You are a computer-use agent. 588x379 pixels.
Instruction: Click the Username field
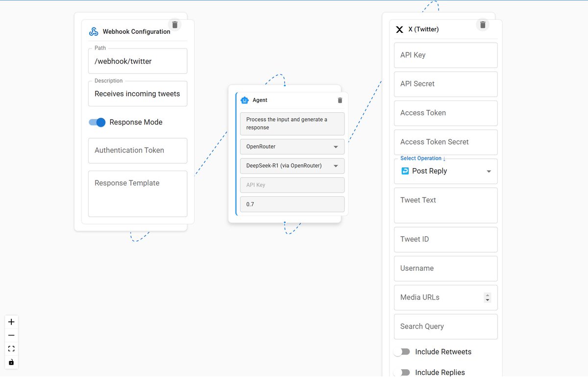pyautogui.click(x=446, y=268)
